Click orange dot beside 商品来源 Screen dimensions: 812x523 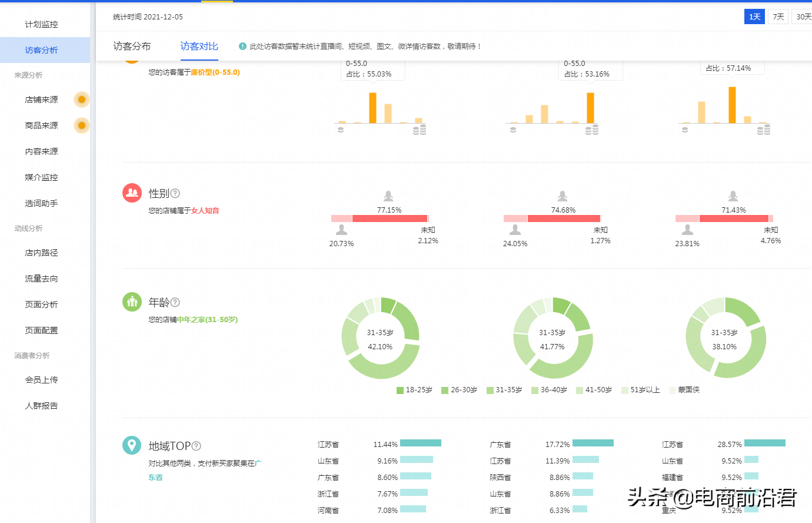click(82, 125)
